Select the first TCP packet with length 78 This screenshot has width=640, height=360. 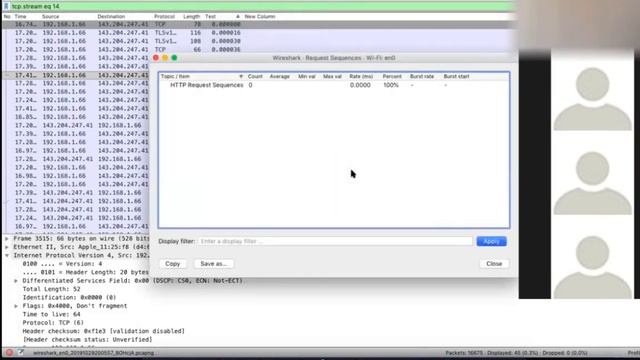(257, 24)
